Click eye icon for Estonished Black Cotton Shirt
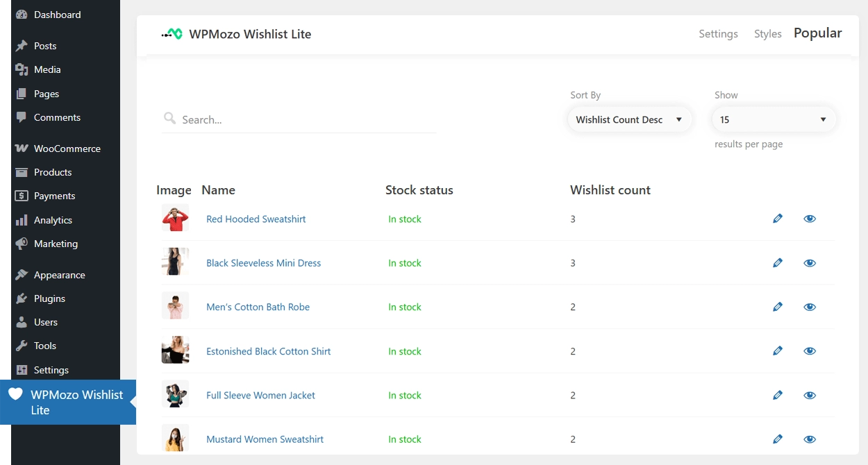 click(x=810, y=351)
